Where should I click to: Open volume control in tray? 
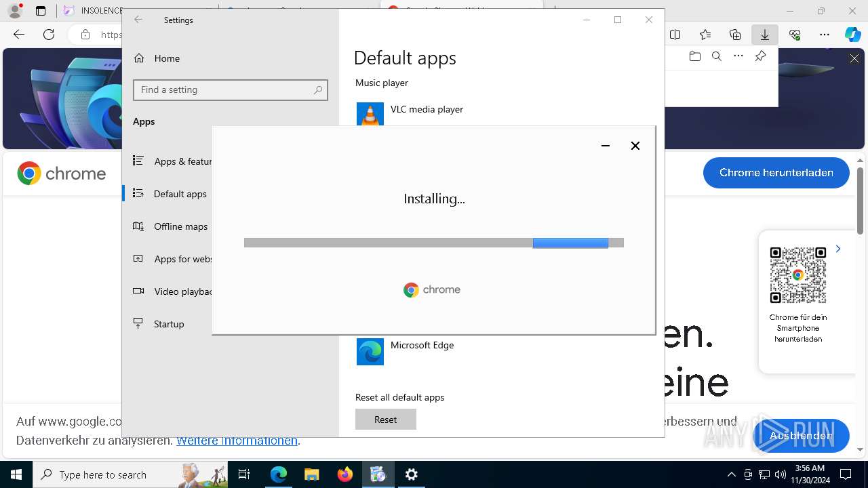pyautogui.click(x=781, y=474)
